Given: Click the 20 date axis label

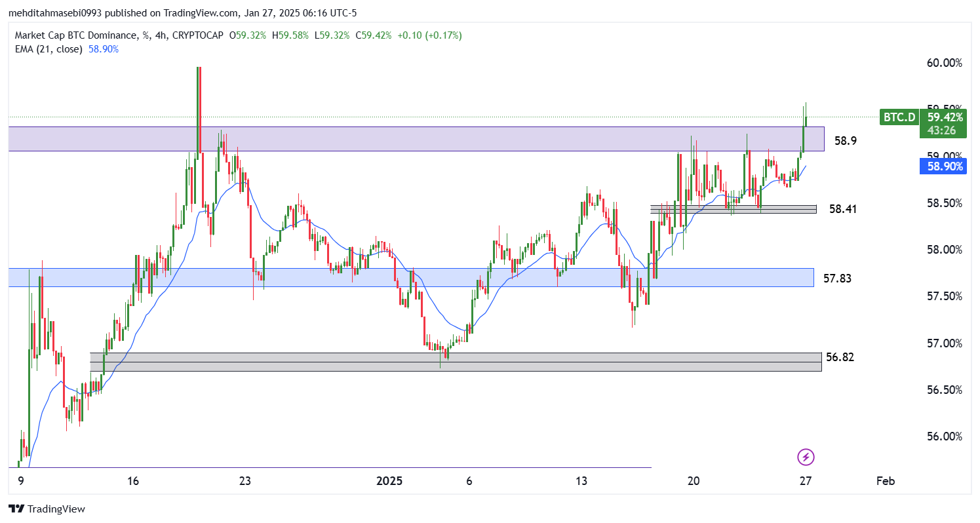Looking at the screenshot, I should pos(694,481).
